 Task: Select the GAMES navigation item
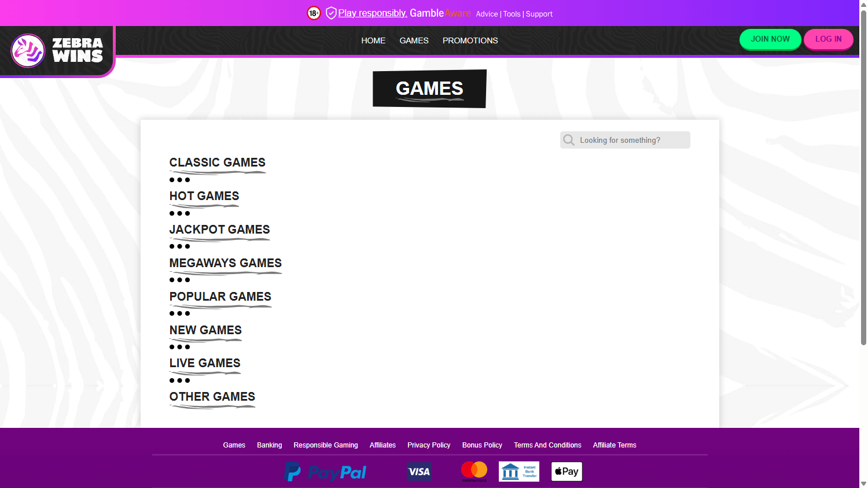pyautogui.click(x=414, y=40)
